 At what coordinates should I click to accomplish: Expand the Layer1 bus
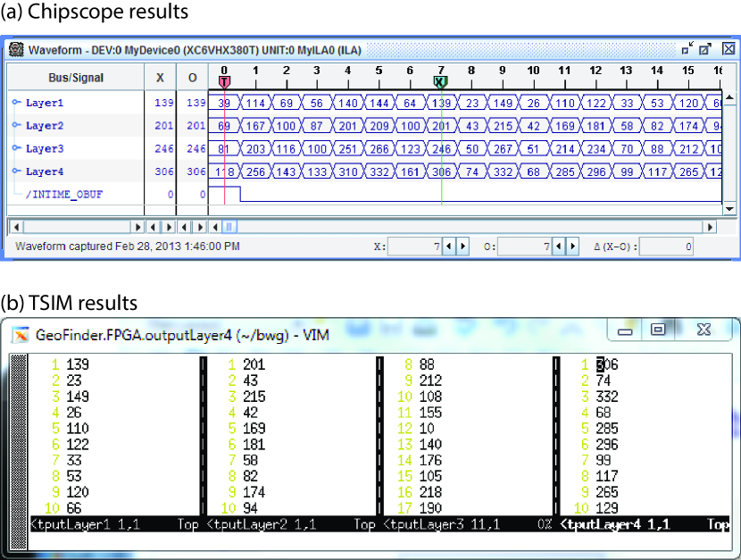coord(16,104)
